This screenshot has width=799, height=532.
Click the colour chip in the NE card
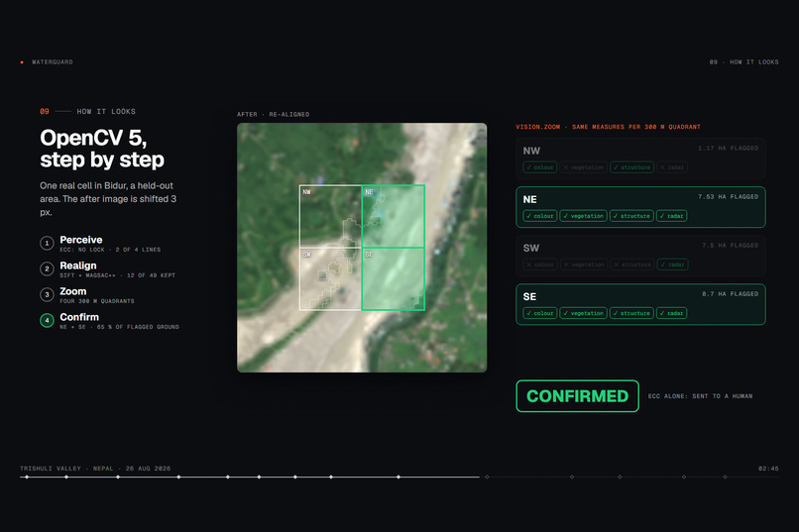pos(539,216)
